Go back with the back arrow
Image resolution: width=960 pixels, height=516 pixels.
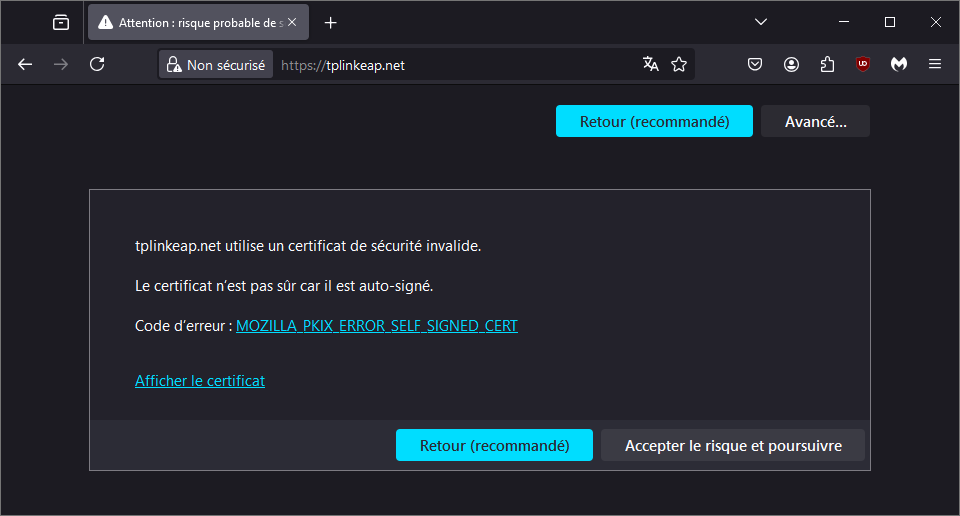[25, 64]
